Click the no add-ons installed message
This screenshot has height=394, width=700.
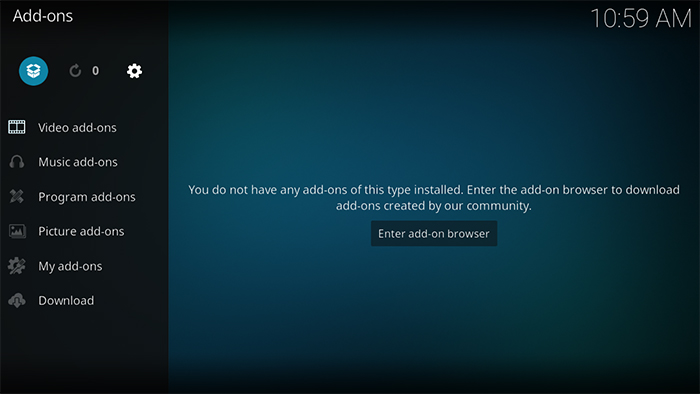(x=434, y=198)
